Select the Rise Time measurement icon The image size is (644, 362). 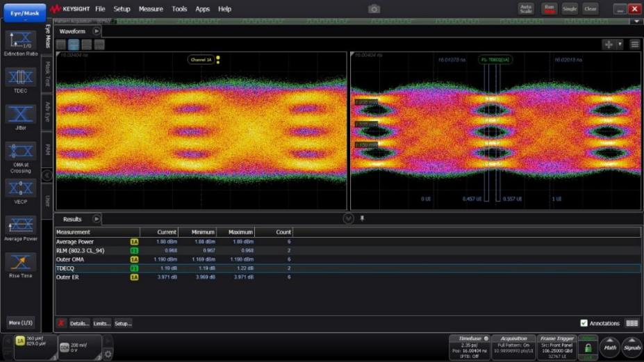[20, 263]
